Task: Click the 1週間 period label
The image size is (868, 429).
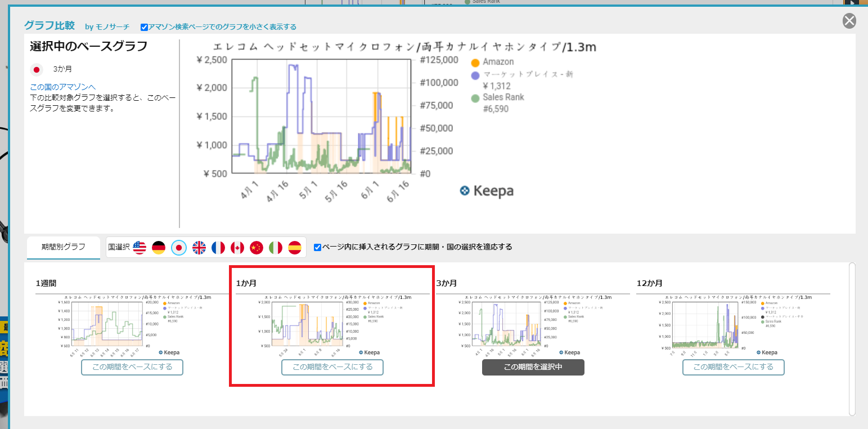Action: 46,283
